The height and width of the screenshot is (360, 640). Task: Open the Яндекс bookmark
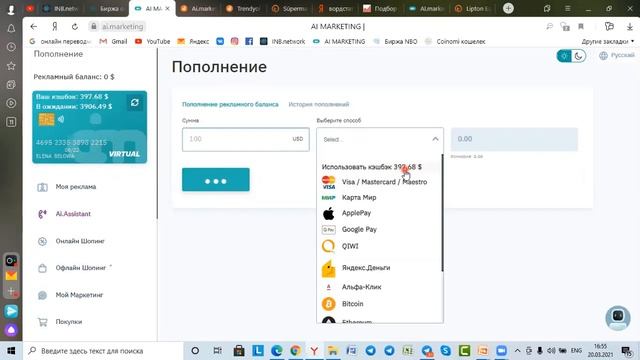(x=193, y=41)
